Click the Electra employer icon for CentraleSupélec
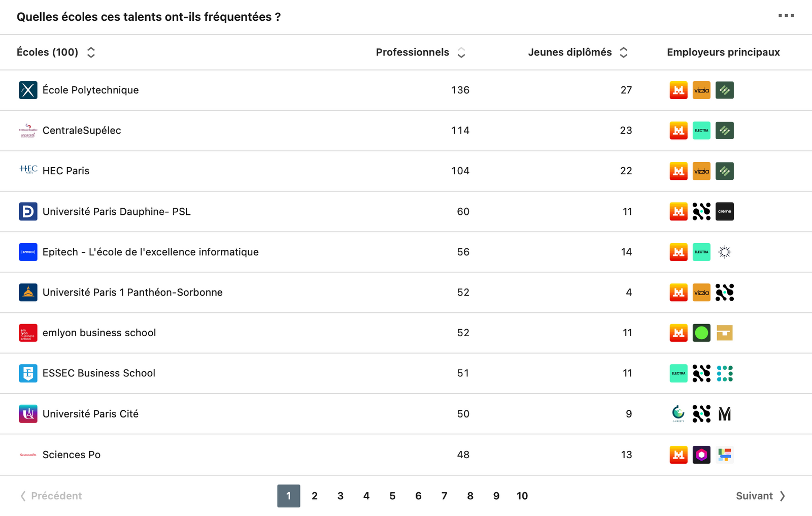Screen dimensions: 812x516 click(701, 131)
